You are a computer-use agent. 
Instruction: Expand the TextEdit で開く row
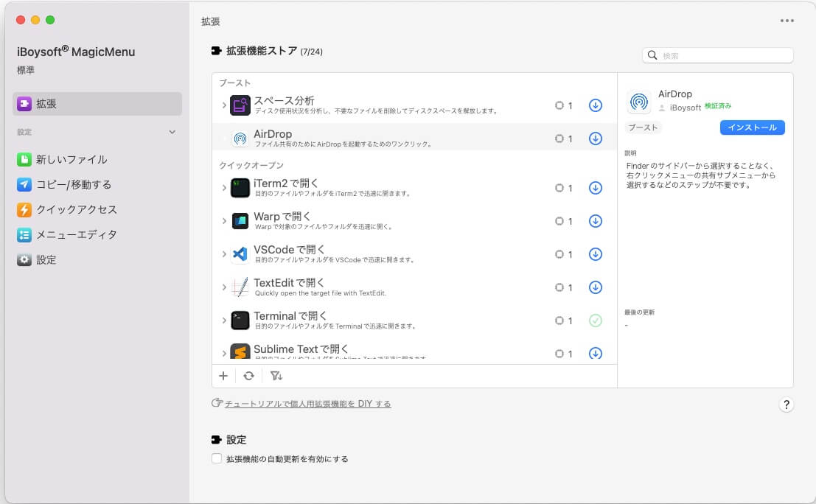pos(224,287)
